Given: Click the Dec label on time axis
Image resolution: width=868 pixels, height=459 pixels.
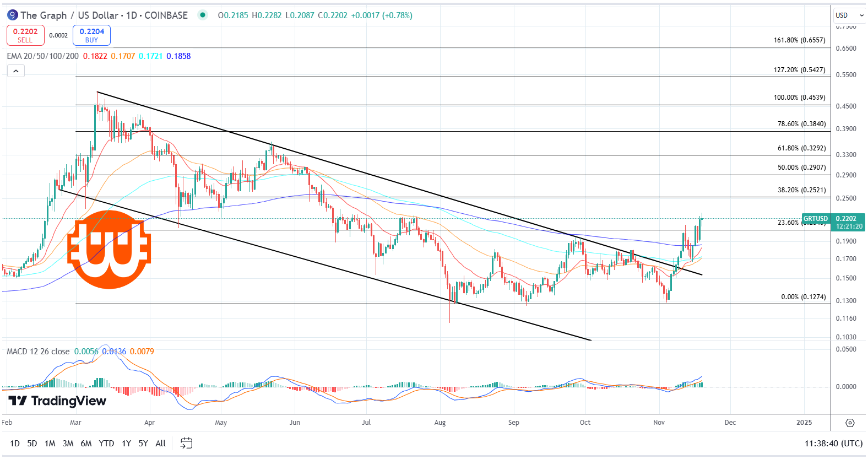Looking at the screenshot, I should click(730, 423).
